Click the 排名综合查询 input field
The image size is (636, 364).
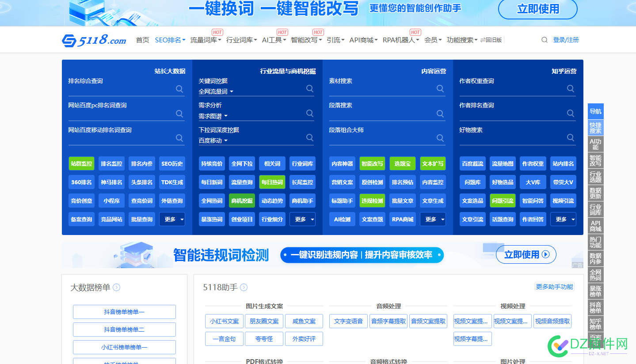pos(126,89)
